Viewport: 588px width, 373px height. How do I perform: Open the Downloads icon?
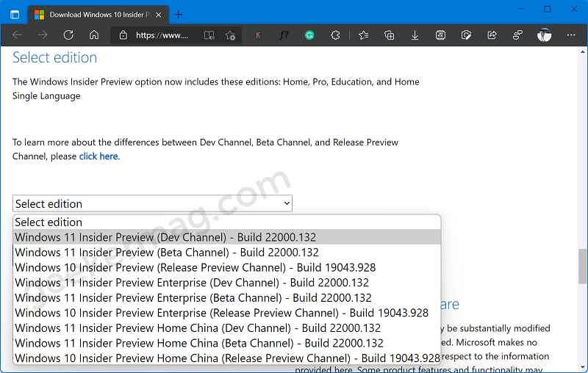(x=415, y=35)
